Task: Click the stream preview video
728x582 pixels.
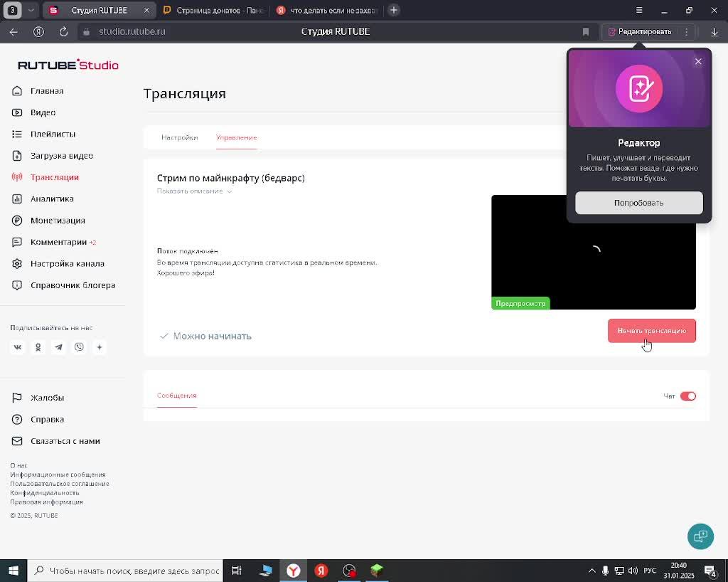Action: pos(594,252)
